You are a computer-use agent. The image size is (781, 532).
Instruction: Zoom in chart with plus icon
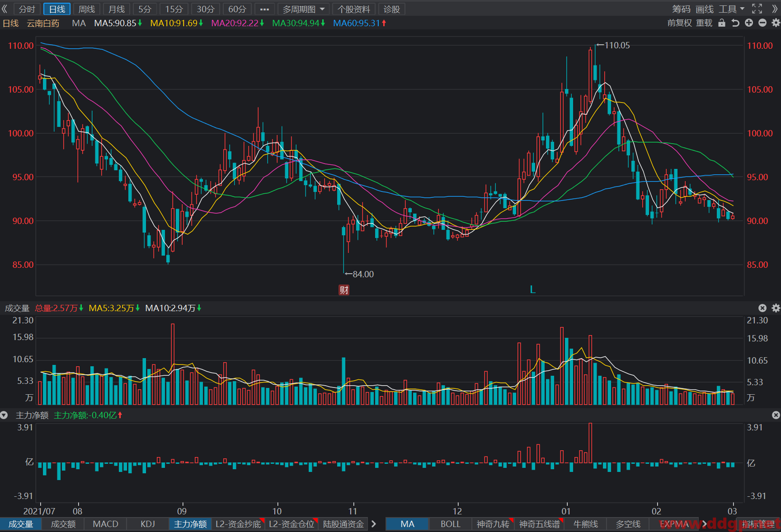pyautogui.click(x=749, y=23)
